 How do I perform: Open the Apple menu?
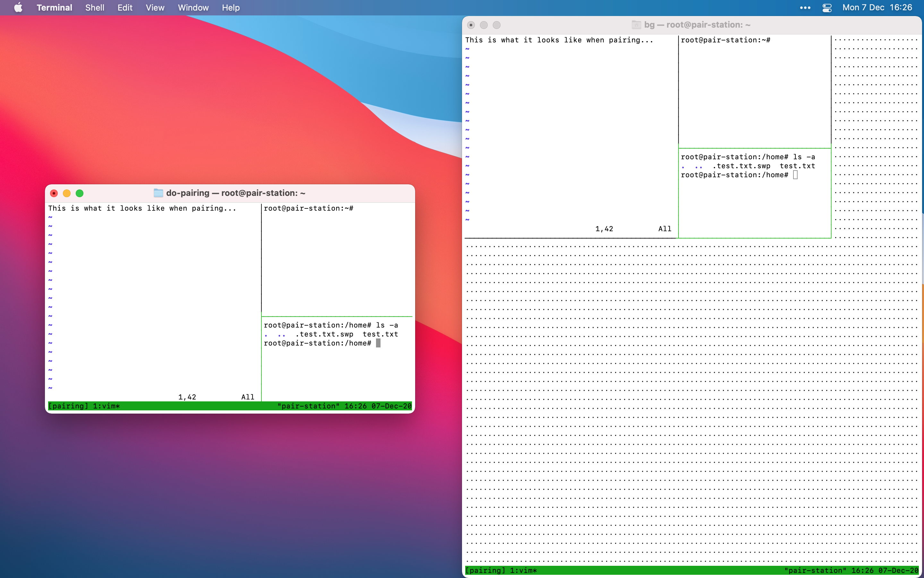click(18, 8)
